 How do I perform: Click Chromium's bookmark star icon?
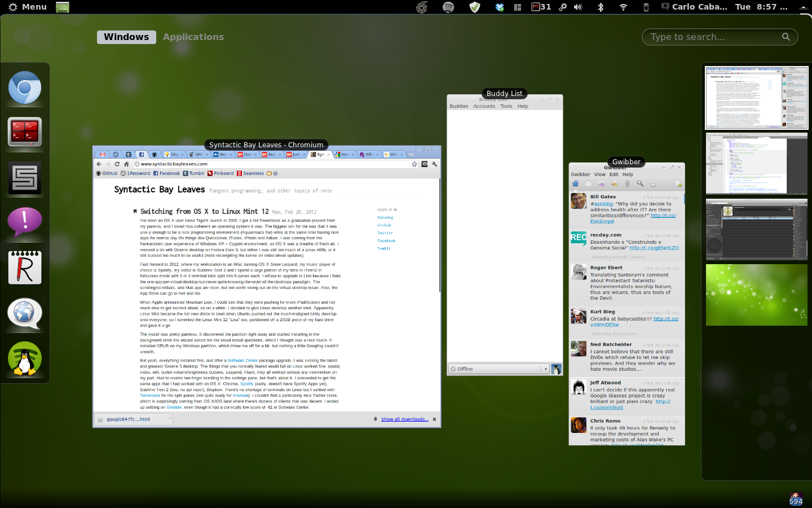pos(414,164)
